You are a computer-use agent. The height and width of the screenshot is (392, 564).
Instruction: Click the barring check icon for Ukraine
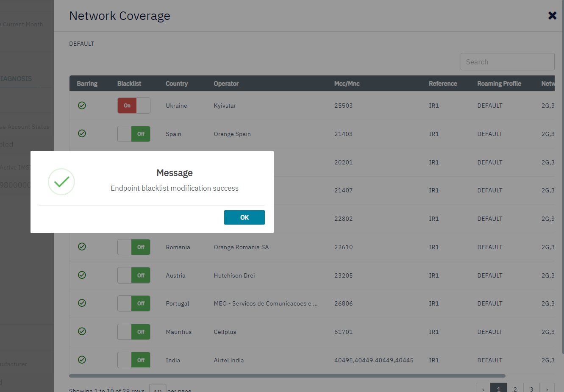(82, 106)
